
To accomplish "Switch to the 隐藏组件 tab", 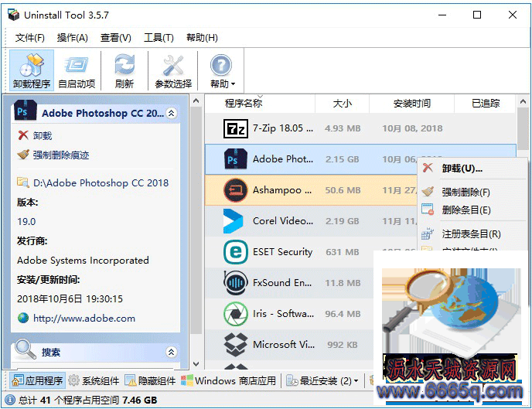I will 150,381.
